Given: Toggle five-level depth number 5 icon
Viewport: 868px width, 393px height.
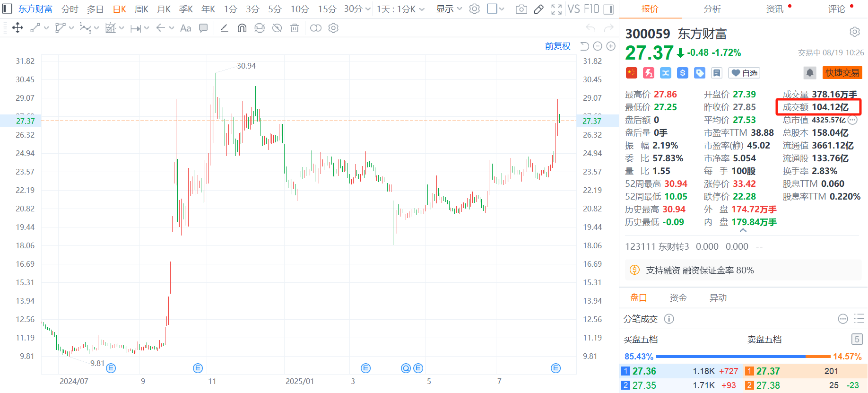Looking at the screenshot, I should point(857,339).
